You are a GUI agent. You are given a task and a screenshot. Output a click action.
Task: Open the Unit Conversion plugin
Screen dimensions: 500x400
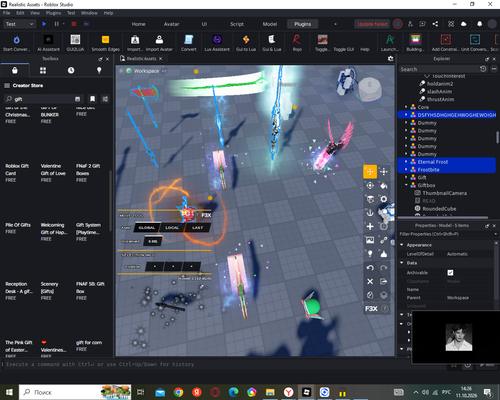coord(475,43)
